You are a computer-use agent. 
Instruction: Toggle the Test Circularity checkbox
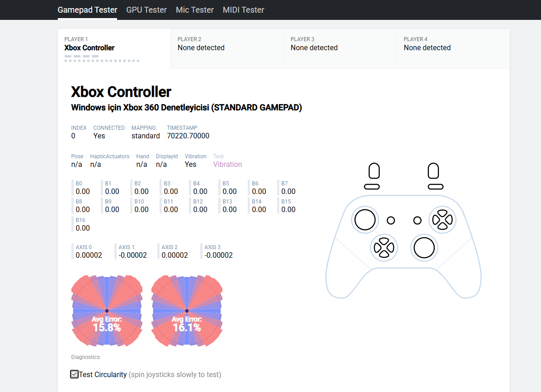click(74, 374)
